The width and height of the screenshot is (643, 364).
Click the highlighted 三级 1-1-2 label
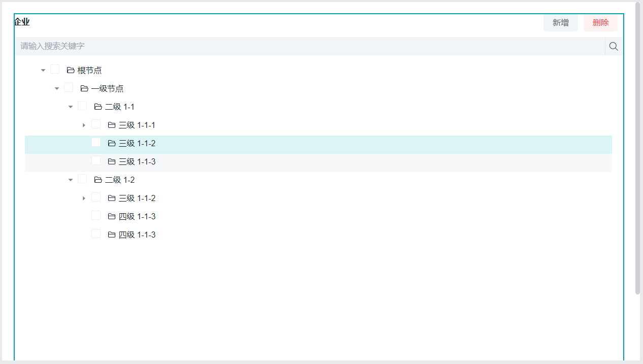pos(137,143)
